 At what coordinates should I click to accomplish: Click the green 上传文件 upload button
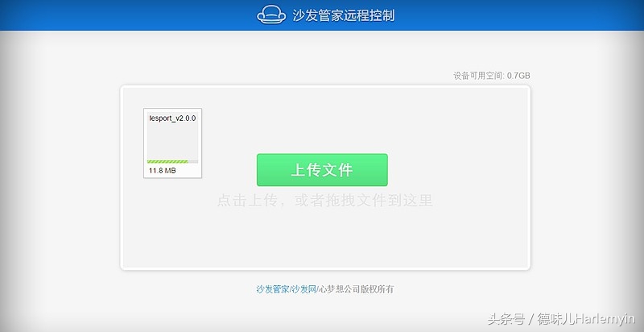coord(322,170)
